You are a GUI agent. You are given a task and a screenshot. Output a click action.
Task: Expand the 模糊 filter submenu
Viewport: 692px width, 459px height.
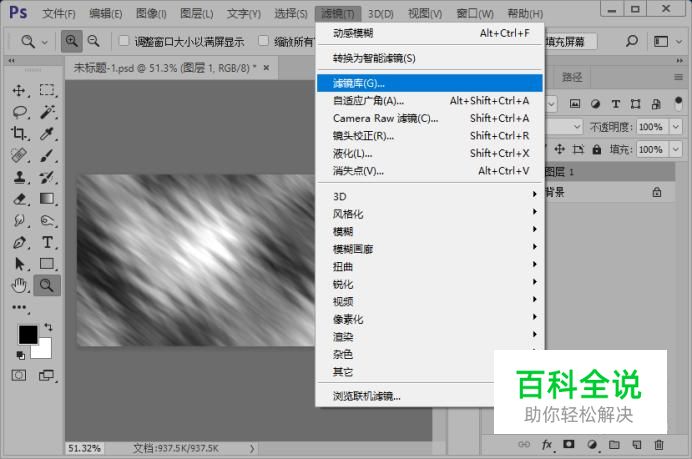430,231
